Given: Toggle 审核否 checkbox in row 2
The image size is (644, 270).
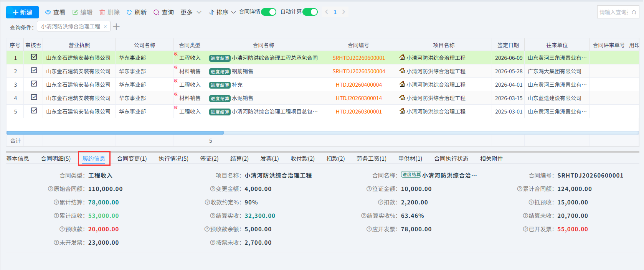Looking at the screenshot, I should point(34,70).
